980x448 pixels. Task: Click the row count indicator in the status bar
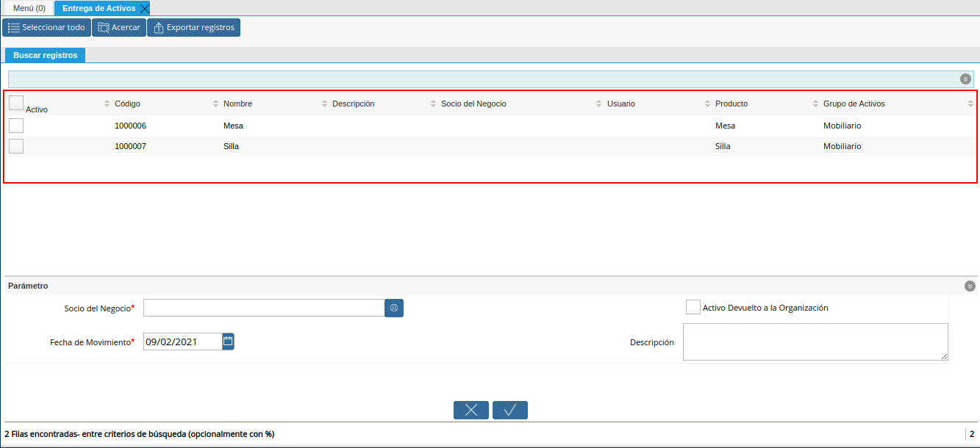(x=972, y=434)
